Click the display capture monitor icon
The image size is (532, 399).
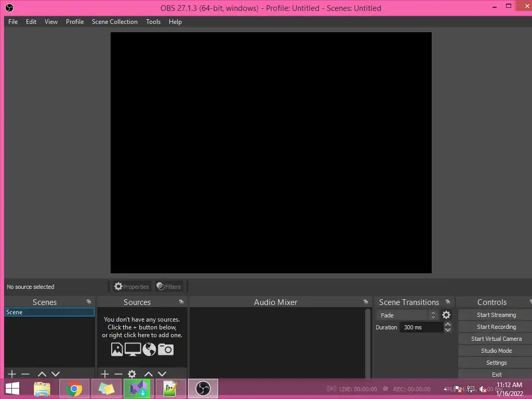[132, 349]
